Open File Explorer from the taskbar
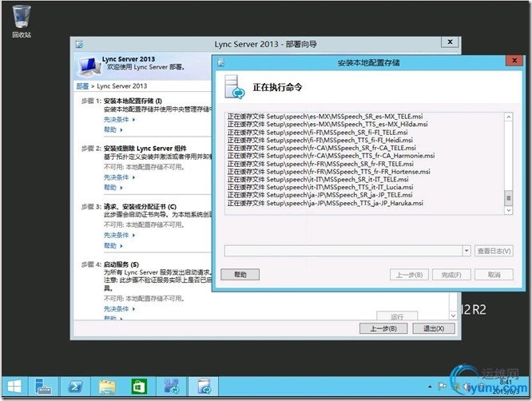Image resolution: width=532 pixels, height=401 pixels. pyautogui.click(x=107, y=387)
